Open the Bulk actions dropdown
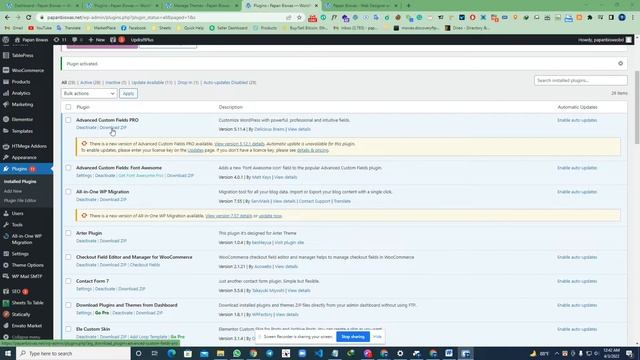Image resolution: width=640 pixels, height=360 pixels. coord(89,93)
